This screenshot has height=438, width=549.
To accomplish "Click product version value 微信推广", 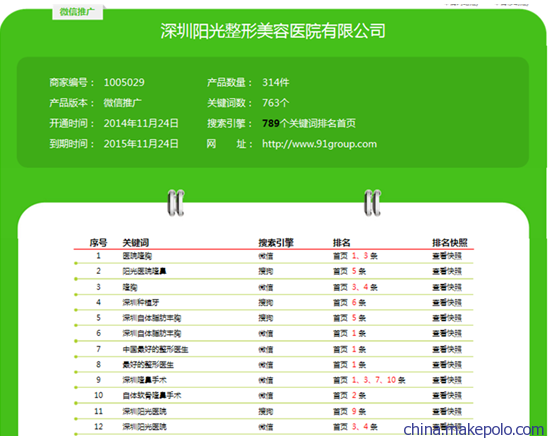I will (123, 103).
